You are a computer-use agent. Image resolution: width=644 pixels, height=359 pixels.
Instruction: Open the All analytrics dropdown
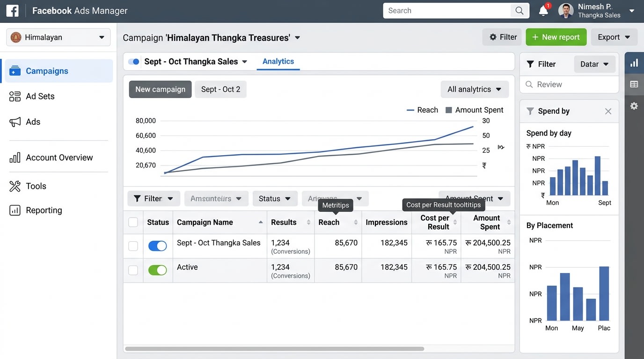475,89
